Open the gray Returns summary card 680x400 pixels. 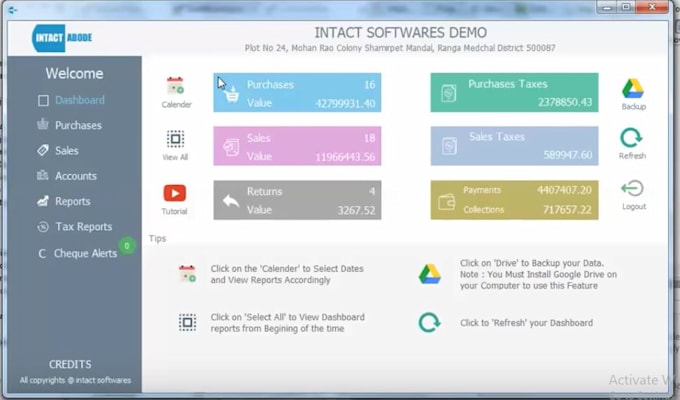click(297, 200)
